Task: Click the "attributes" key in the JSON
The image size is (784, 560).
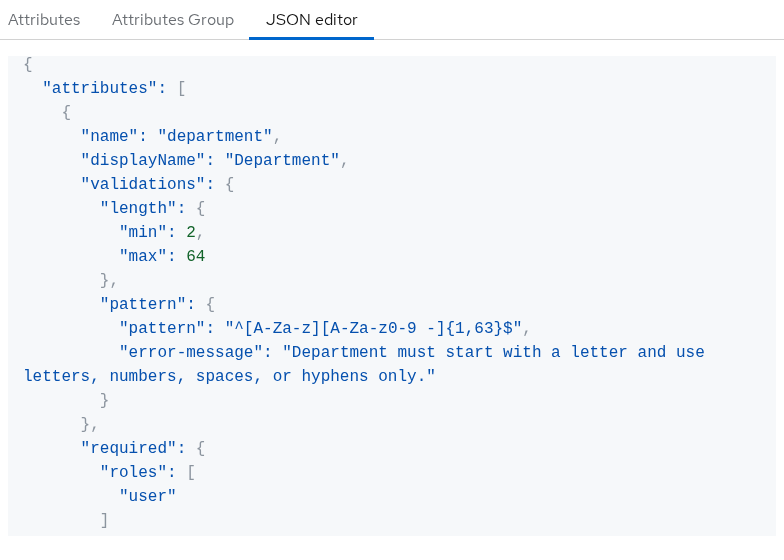Action: click(100, 88)
